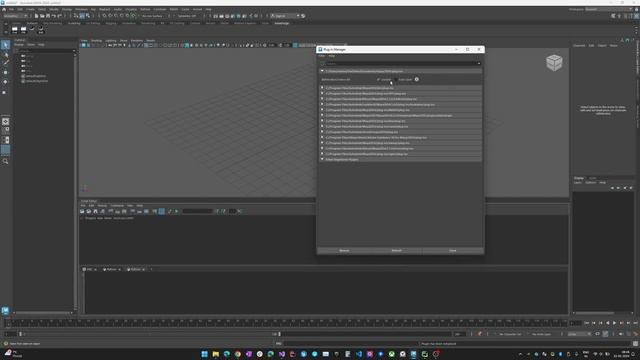The image size is (640, 360).
Task: Switch to four-view pane layout
Action: click(5, 131)
